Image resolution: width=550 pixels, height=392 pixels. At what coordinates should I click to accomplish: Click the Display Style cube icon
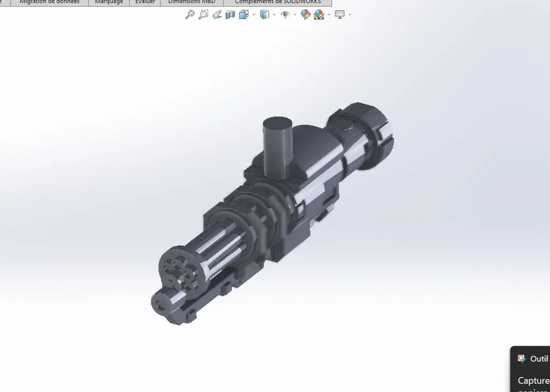(265, 15)
